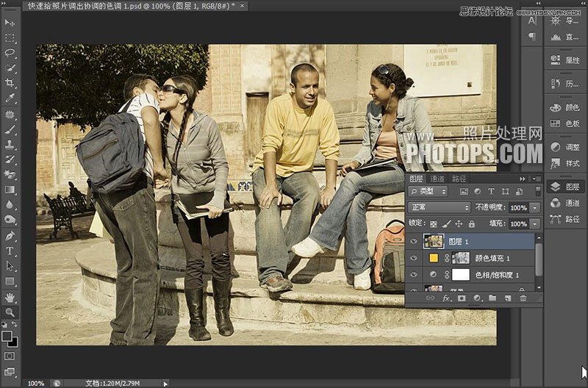The width and height of the screenshot is (588, 388).
Task: Select the Eyedropper tool
Action: coord(10,98)
